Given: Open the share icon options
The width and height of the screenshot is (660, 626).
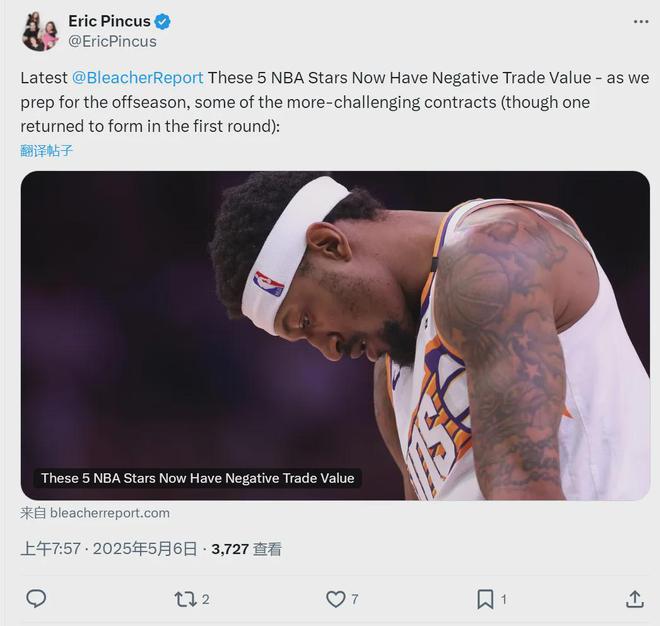Looking at the screenshot, I should pos(634,599).
